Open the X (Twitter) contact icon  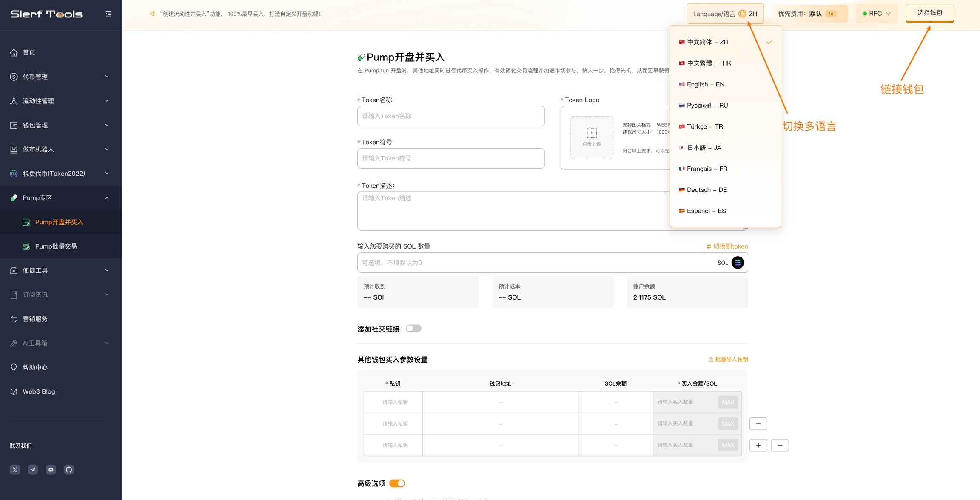point(15,470)
